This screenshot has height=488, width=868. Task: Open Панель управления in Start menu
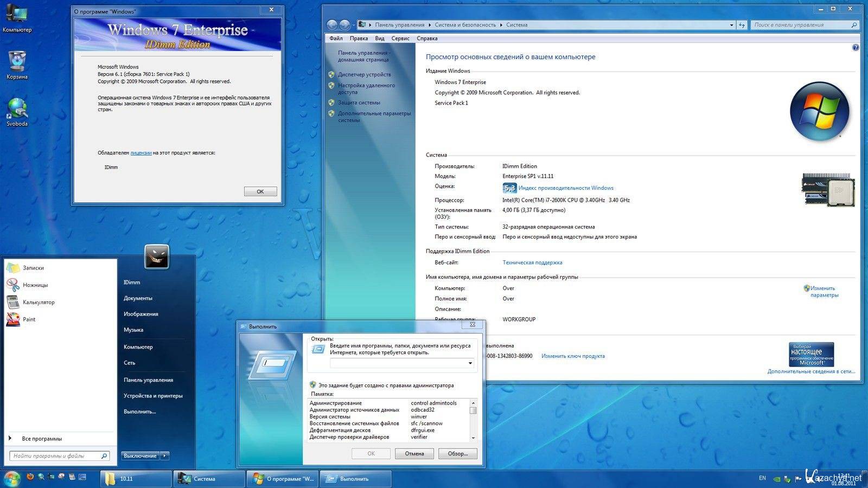148,380
